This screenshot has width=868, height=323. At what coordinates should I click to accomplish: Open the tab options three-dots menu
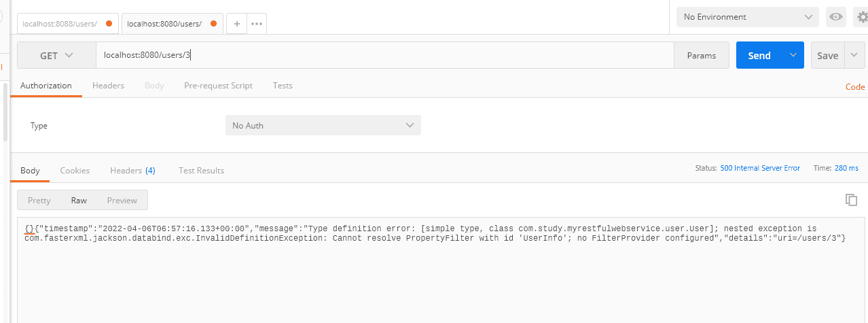click(256, 24)
